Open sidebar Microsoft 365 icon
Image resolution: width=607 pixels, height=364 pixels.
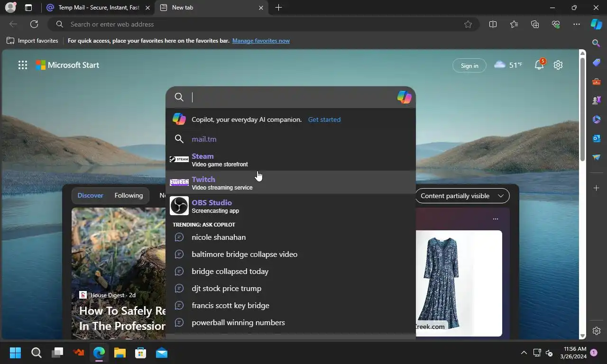[597, 119]
